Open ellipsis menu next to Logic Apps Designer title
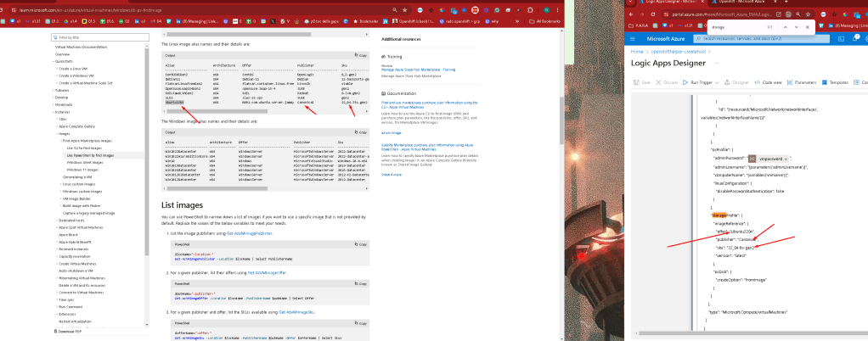The height and width of the screenshot is (341, 868). [x=717, y=63]
